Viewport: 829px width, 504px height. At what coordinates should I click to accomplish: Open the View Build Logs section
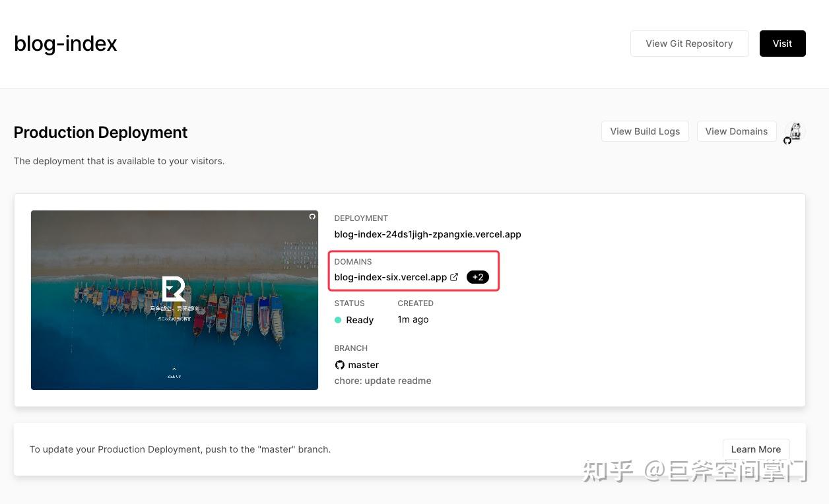pos(644,131)
